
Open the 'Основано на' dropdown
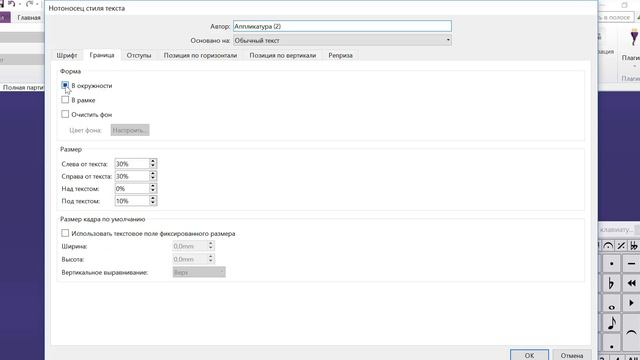(x=448, y=40)
